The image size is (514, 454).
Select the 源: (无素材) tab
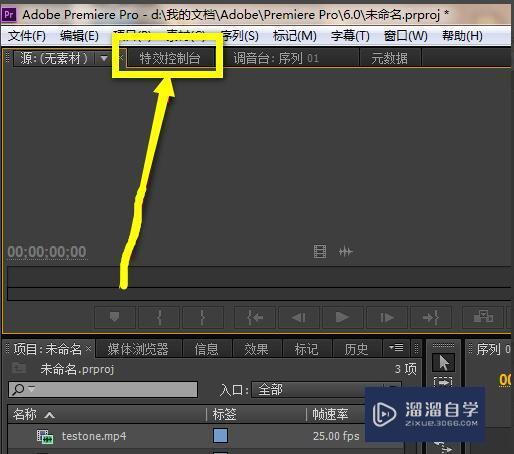54,58
